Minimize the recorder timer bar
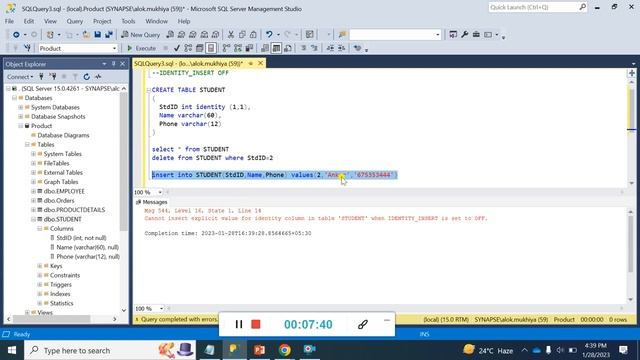The image size is (640, 360). (387, 320)
